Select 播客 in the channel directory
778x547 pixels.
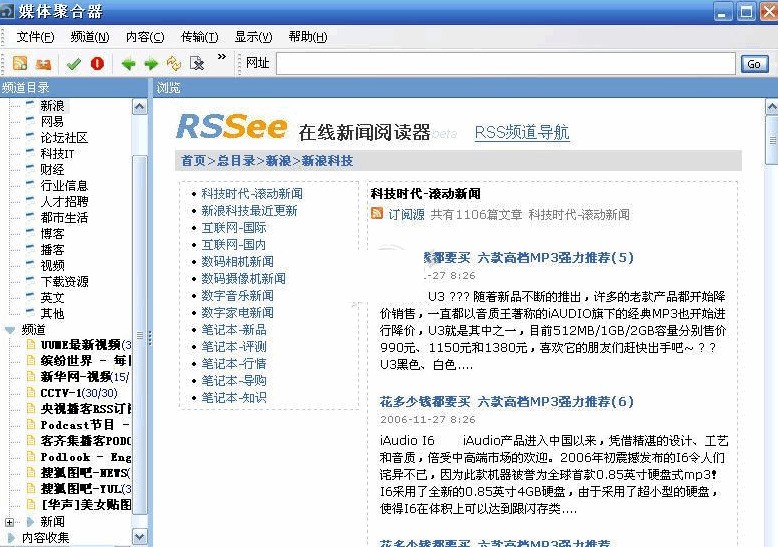(52, 250)
